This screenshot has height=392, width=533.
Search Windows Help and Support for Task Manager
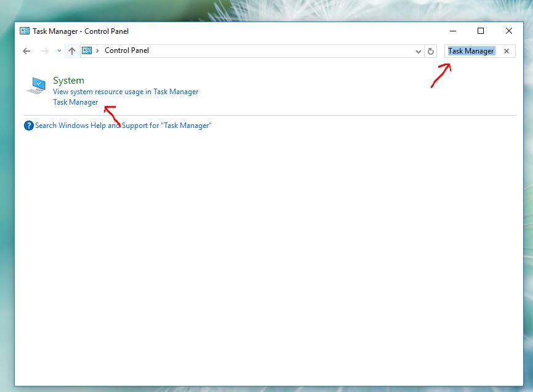click(123, 126)
